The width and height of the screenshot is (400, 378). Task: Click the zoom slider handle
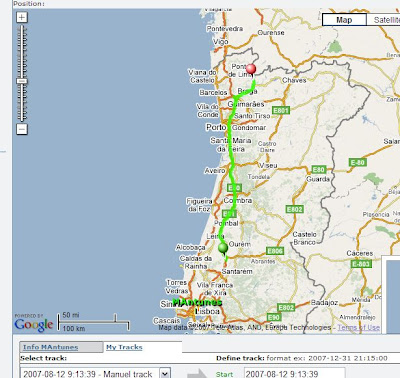coord(22,81)
